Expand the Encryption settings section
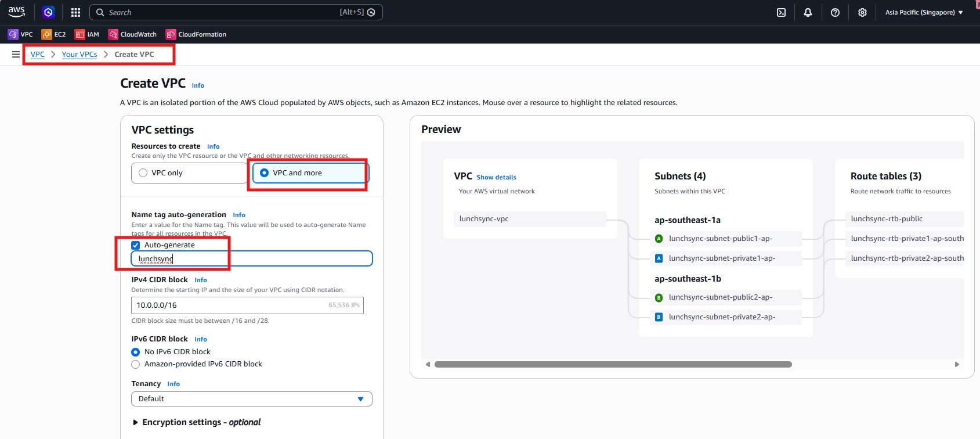The image size is (980, 439). (136, 422)
